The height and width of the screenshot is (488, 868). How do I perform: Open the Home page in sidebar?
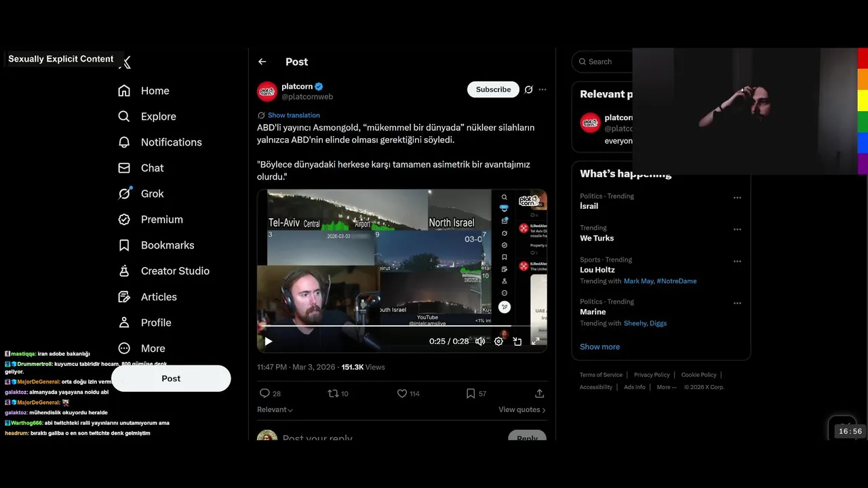[144, 91]
